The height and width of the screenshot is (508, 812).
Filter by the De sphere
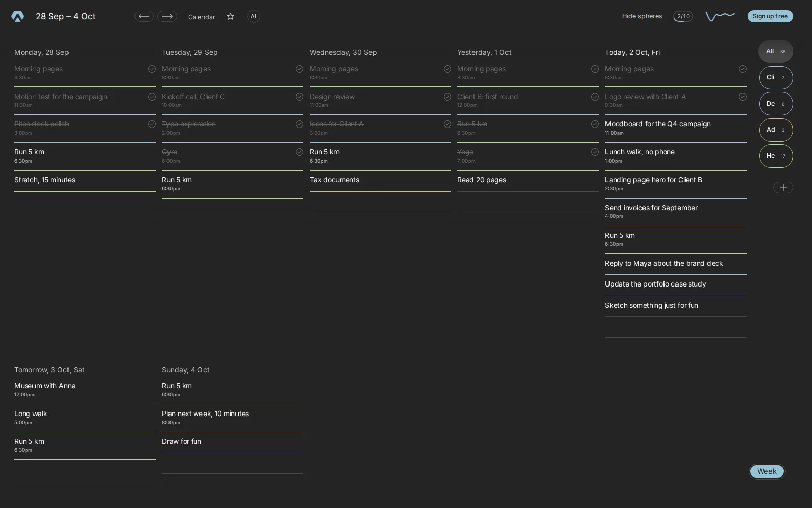(x=776, y=104)
